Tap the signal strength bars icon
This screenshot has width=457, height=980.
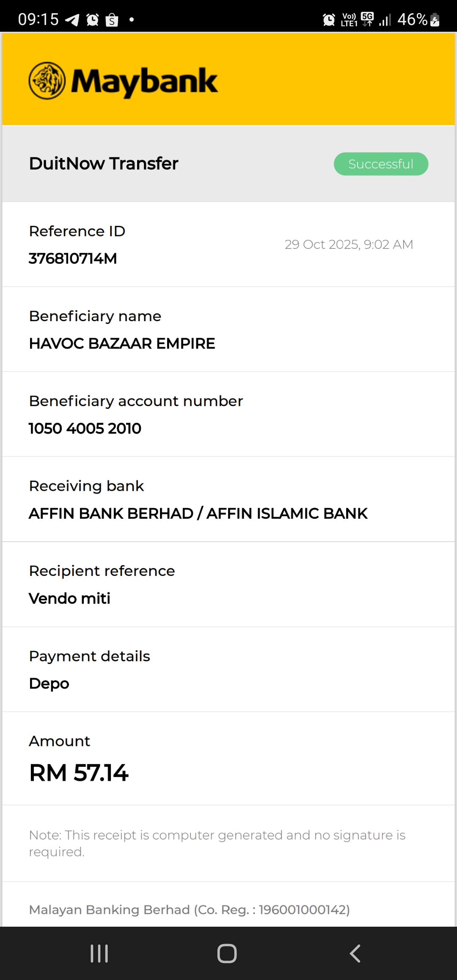(x=385, y=19)
